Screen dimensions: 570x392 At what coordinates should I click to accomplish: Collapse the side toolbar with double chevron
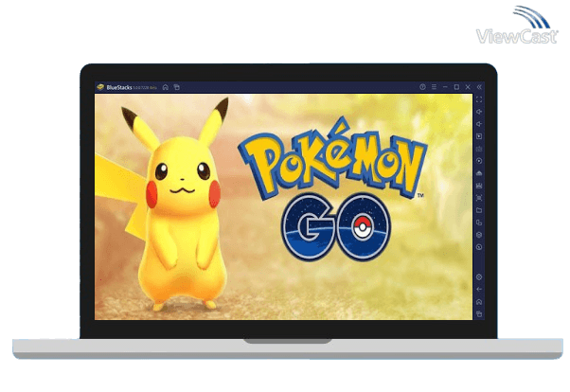tap(479, 87)
